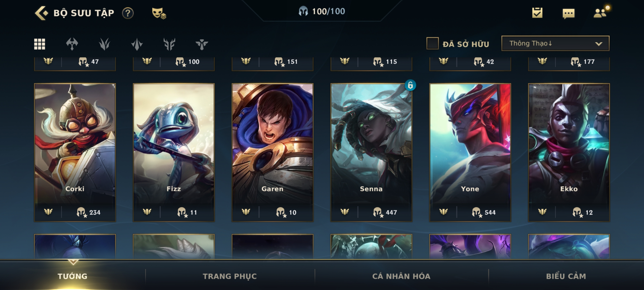644x290 pixels.
Task: Open the missions checklist icon
Action: pyautogui.click(x=537, y=13)
